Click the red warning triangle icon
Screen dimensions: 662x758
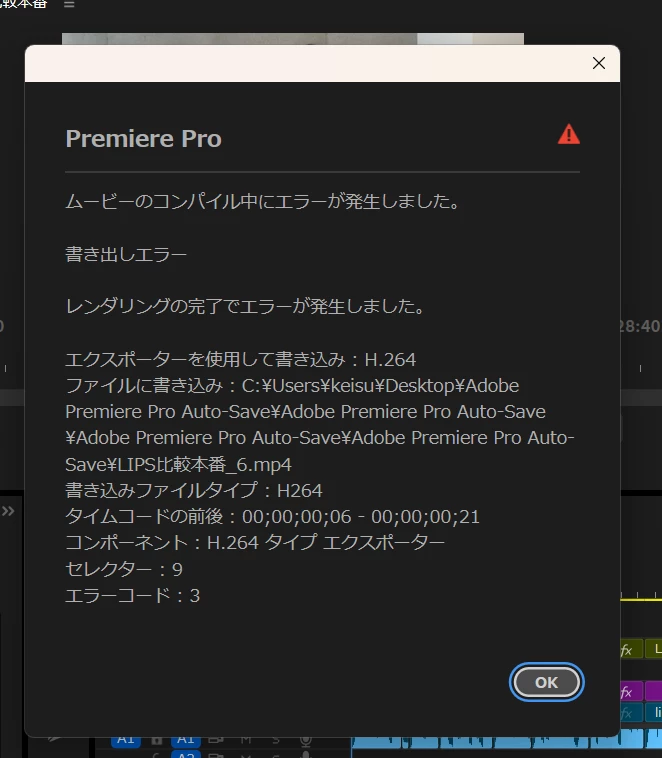coord(569,134)
